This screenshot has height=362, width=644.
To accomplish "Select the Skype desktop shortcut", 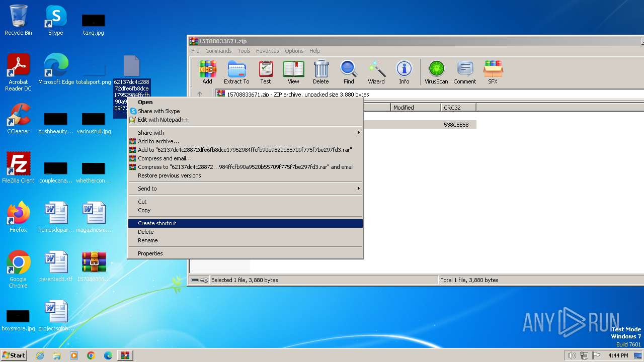I will (x=55, y=20).
